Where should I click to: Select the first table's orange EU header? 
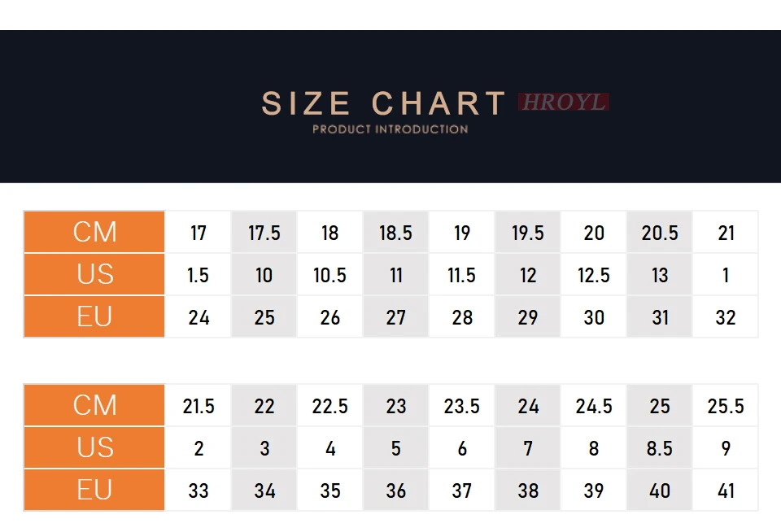click(94, 316)
